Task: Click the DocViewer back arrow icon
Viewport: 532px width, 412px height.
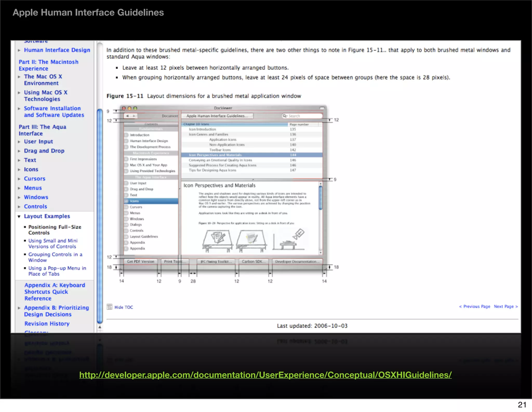Action: 127,116
